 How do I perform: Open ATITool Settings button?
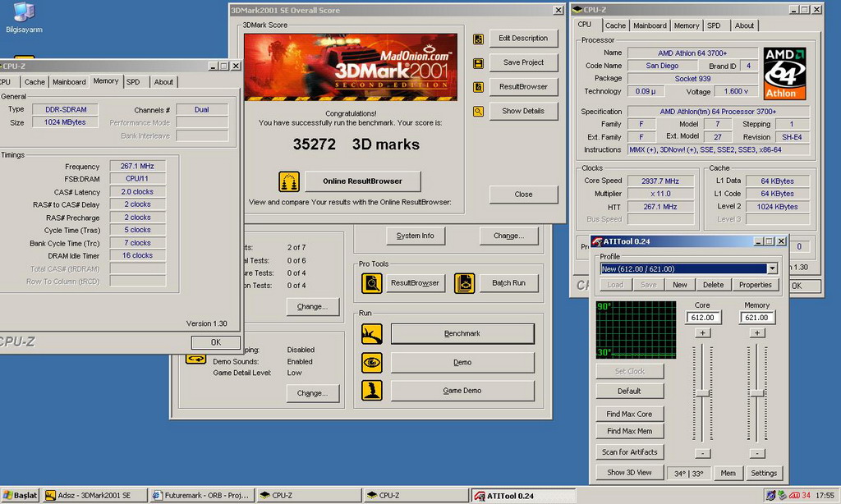tap(764, 473)
